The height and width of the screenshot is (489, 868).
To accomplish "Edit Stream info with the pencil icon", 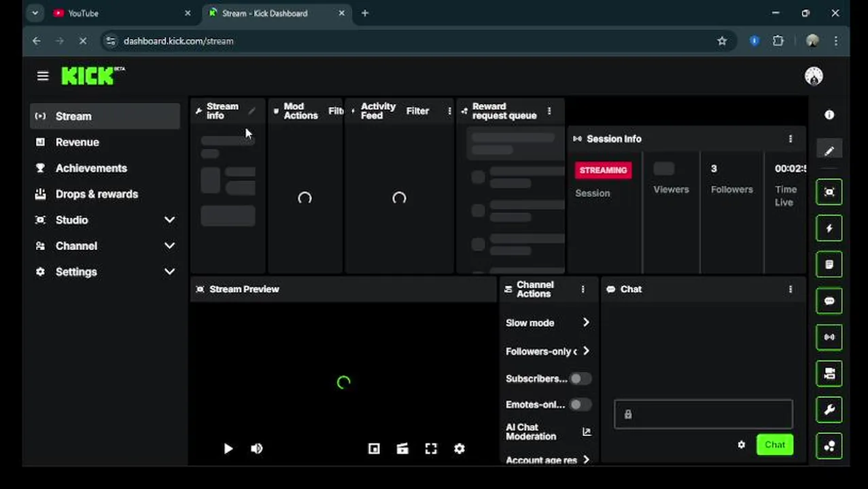I will [251, 111].
